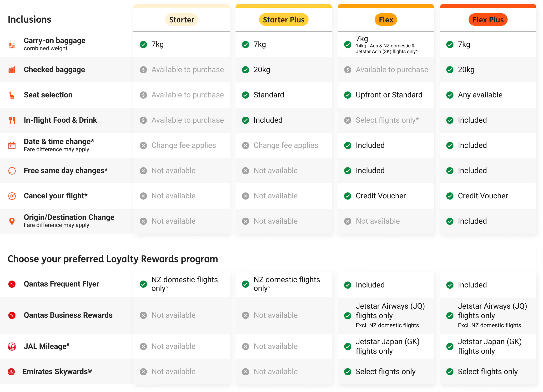Image resolution: width=543 pixels, height=392 pixels.
Task: Click Starter Plus Included food & drink text
Action: (x=268, y=120)
